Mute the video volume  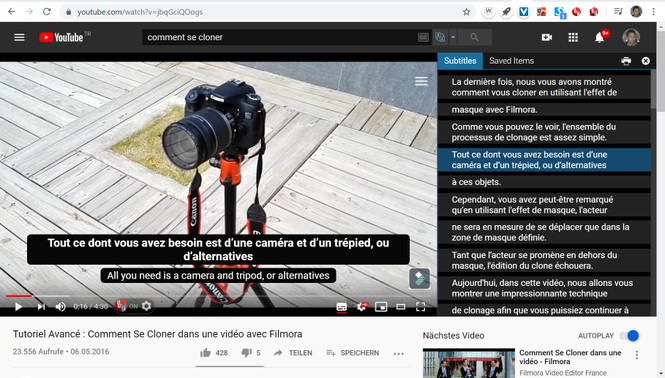tap(60, 306)
